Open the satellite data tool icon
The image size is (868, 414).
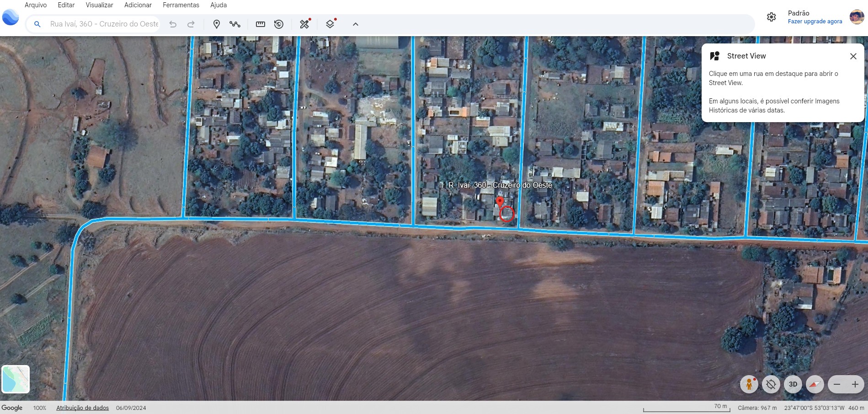[x=305, y=24]
